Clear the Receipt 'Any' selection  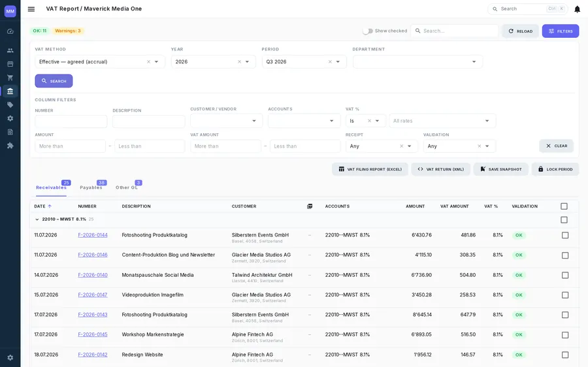tap(402, 146)
